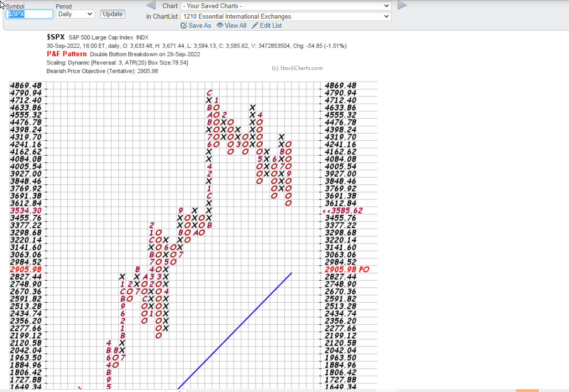
Task: Advance to next chart with right arrow
Action: click(x=402, y=6)
